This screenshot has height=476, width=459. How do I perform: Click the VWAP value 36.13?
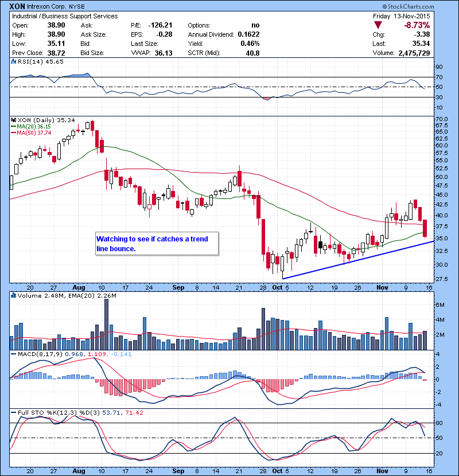click(x=164, y=53)
